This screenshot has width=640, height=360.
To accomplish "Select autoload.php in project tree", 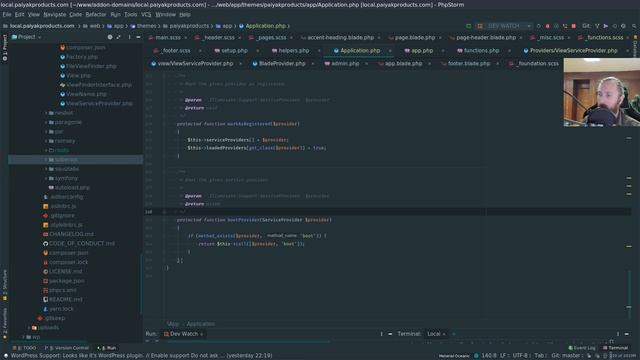I will (x=72, y=187).
